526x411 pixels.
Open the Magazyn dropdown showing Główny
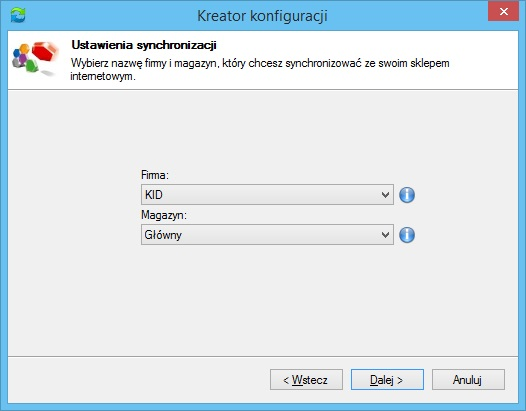[x=267, y=235]
